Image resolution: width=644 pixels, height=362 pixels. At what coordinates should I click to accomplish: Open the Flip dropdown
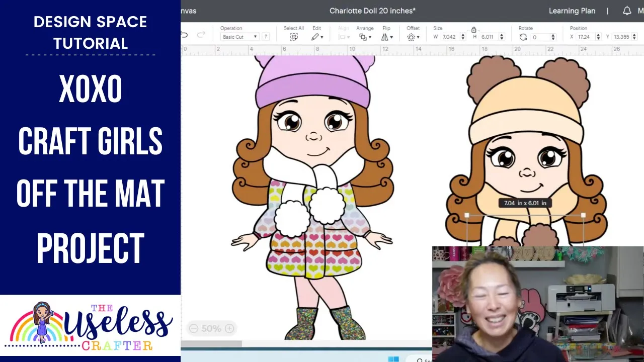[x=387, y=37]
